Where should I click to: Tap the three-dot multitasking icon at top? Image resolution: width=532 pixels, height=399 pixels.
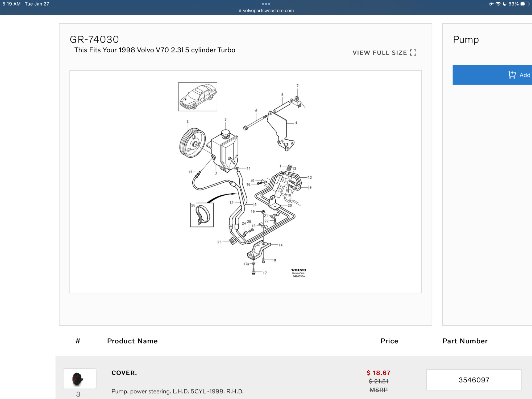coord(266,4)
